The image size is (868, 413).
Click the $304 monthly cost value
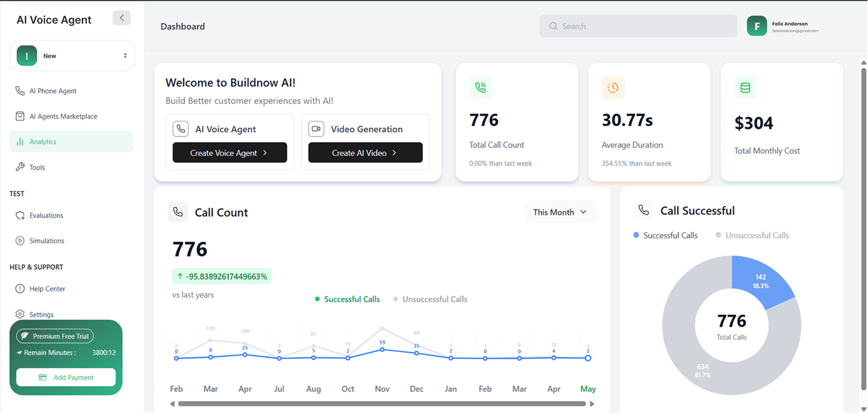(754, 123)
